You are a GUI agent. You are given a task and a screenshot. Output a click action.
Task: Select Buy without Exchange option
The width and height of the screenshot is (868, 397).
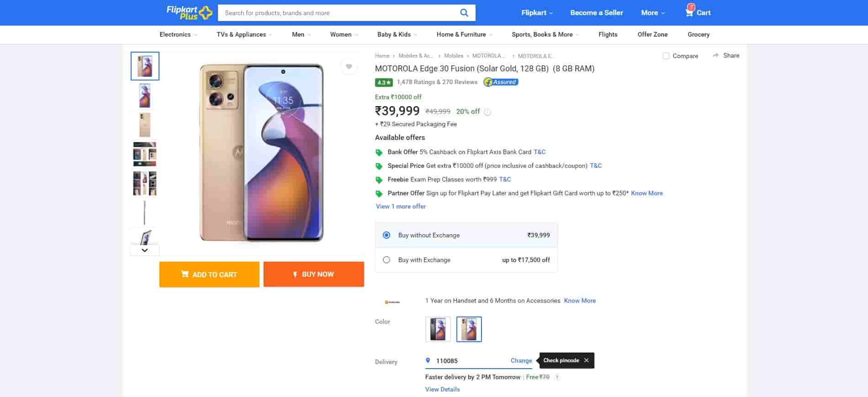coord(386,235)
